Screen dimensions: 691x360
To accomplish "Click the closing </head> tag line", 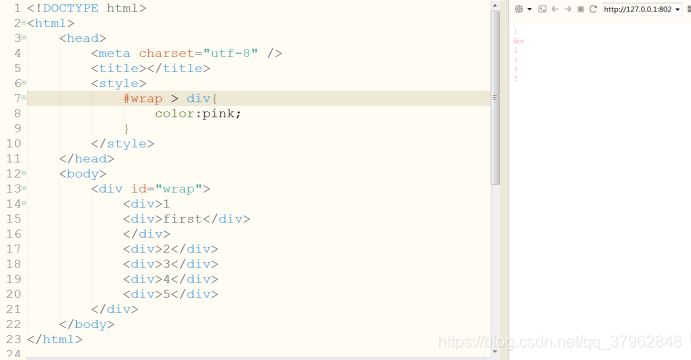I will pyautogui.click(x=86, y=159).
